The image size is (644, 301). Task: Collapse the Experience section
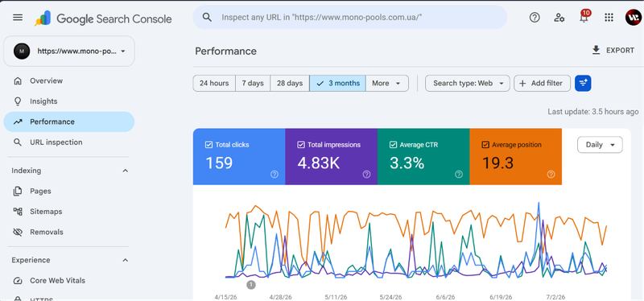tap(126, 260)
